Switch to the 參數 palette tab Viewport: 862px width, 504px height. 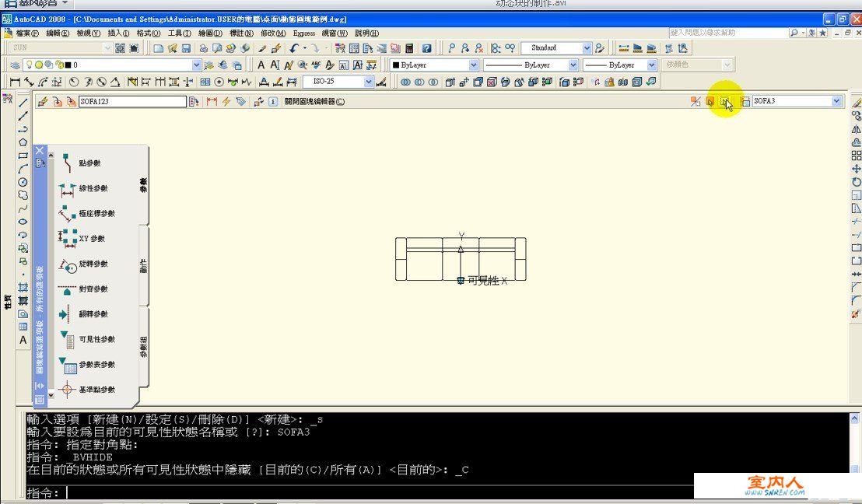click(x=143, y=184)
